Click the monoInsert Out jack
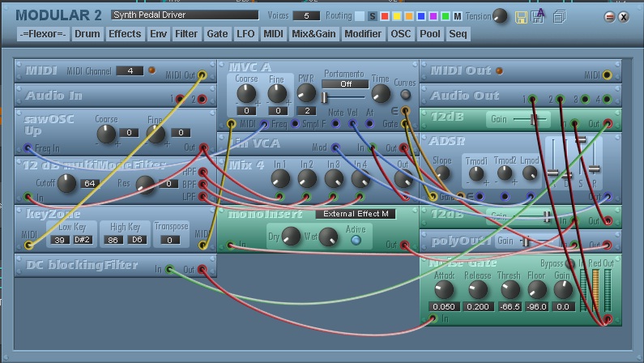This screenshot has height=363, width=644. [404, 246]
